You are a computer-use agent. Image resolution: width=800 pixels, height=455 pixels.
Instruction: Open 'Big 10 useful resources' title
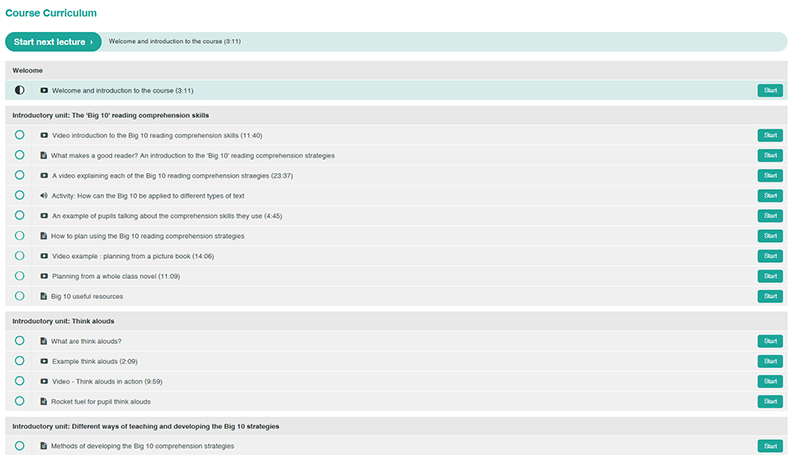tap(87, 296)
